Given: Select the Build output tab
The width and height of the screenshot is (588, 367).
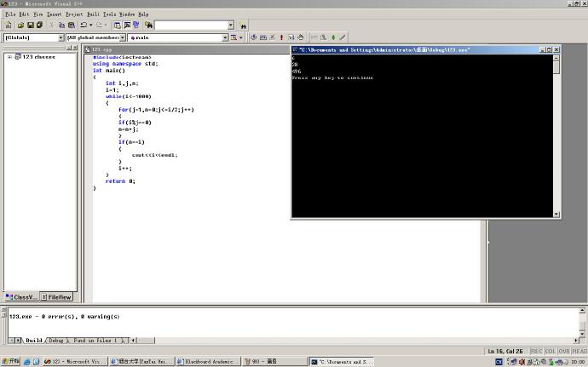Looking at the screenshot, I should (x=34, y=341).
